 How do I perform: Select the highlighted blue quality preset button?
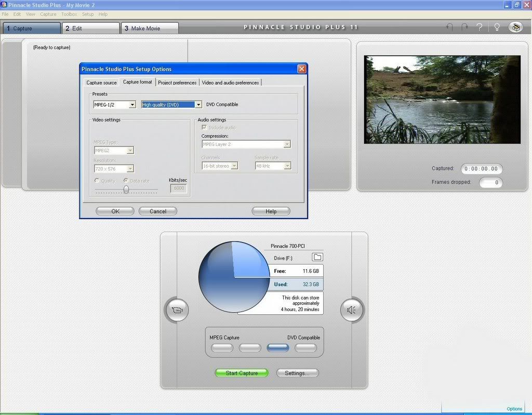click(x=278, y=348)
